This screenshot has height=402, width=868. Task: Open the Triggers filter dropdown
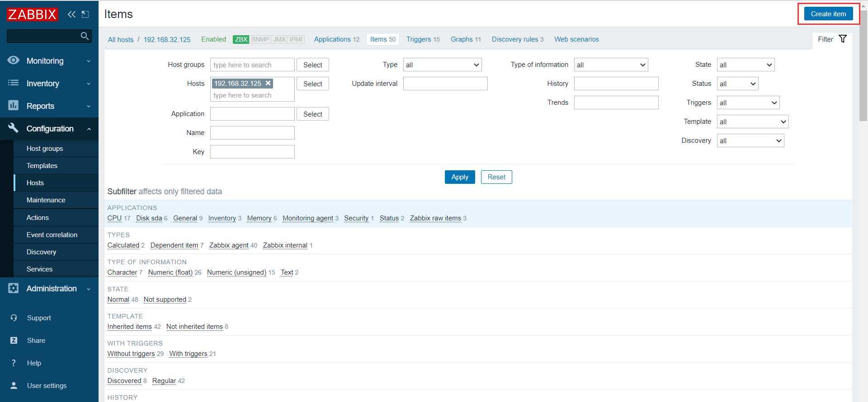point(748,103)
